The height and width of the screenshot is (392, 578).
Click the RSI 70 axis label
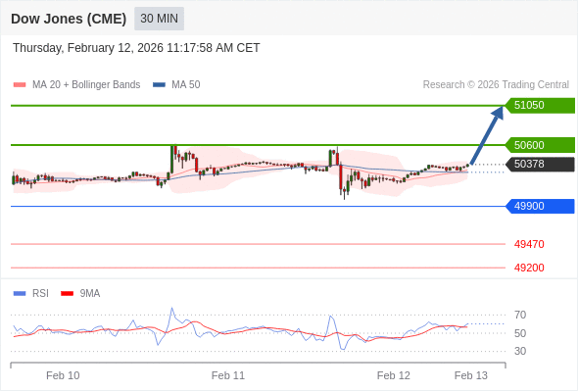[520, 315]
